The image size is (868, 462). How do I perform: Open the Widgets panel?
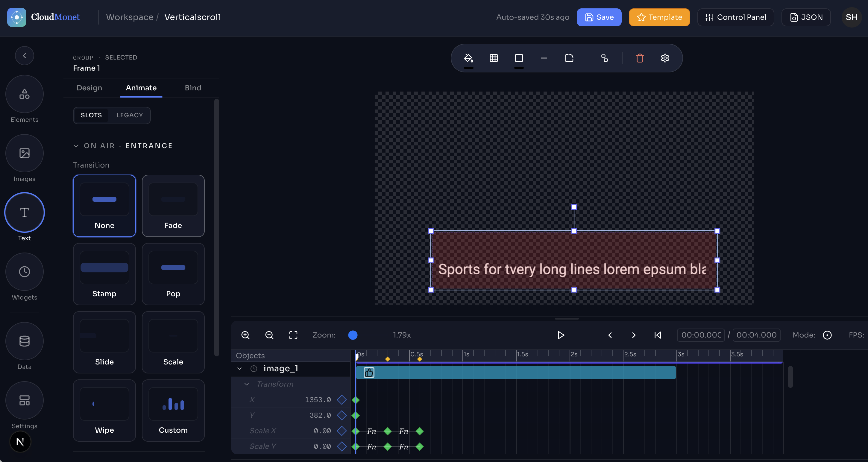pos(24,272)
